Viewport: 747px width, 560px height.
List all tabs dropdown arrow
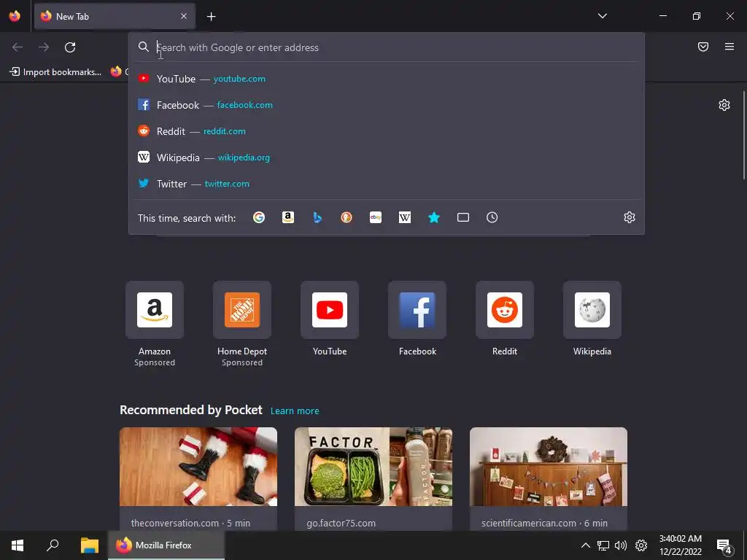tap(602, 16)
